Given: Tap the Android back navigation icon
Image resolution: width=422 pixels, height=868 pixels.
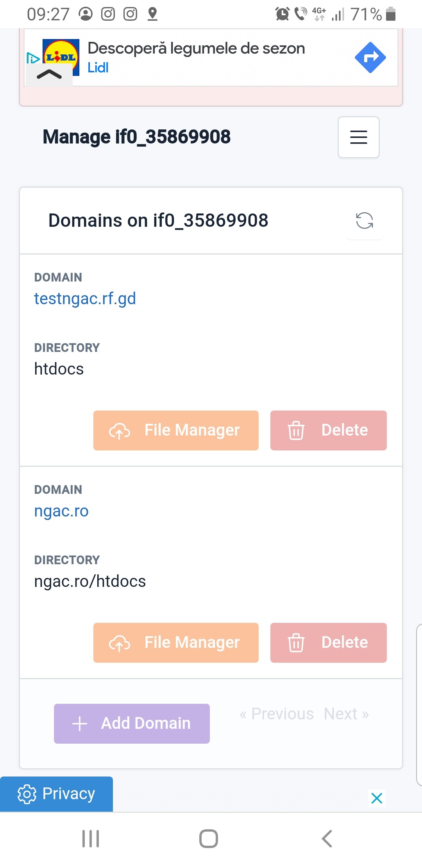Looking at the screenshot, I should 327,839.
